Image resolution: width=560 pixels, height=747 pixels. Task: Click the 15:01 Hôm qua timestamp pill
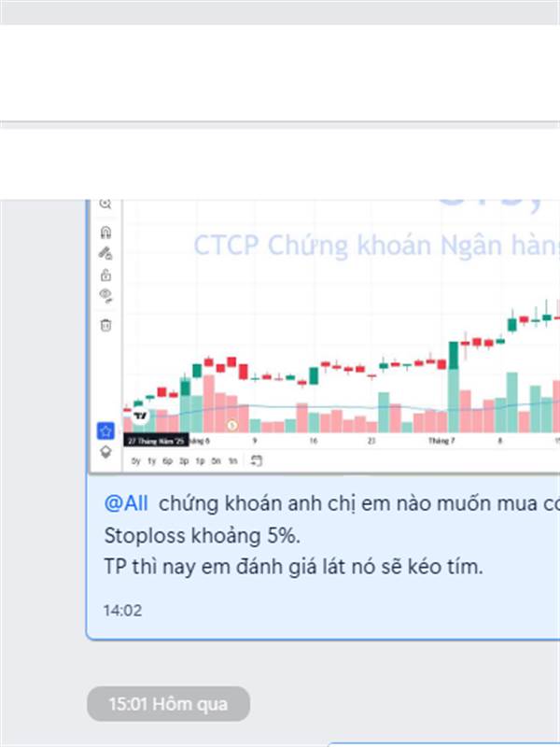(168, 704)
